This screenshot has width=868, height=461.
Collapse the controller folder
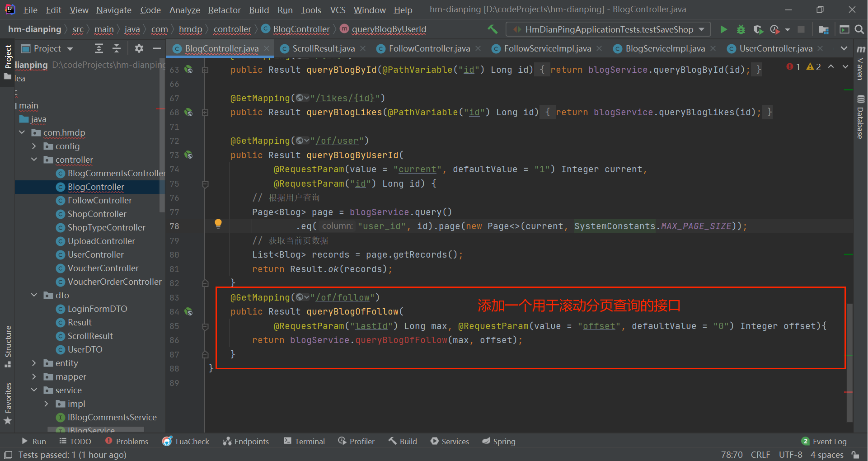pyautogui.click(x=34, y=160)
